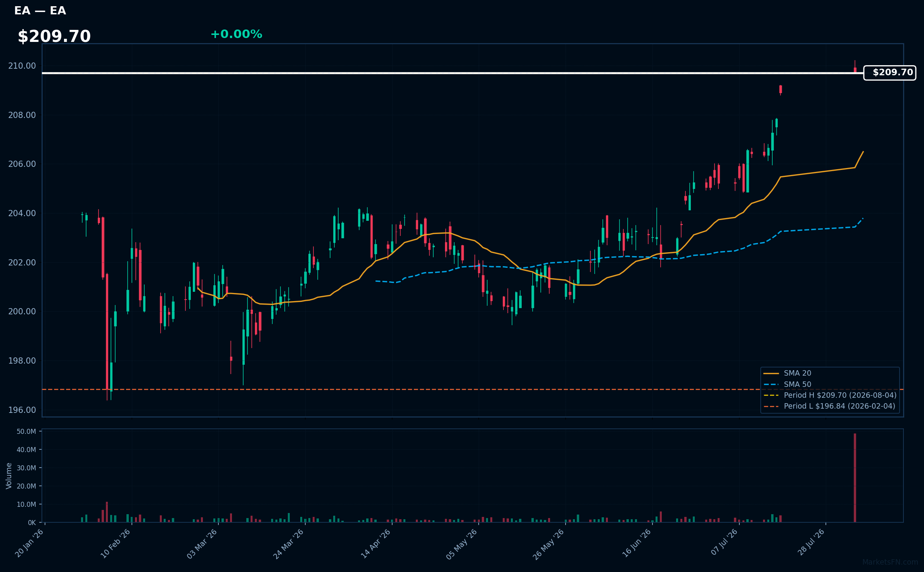Click the 10 Feb '26 date label
This screenshot has width=924, height=572.
pos(116,543)
